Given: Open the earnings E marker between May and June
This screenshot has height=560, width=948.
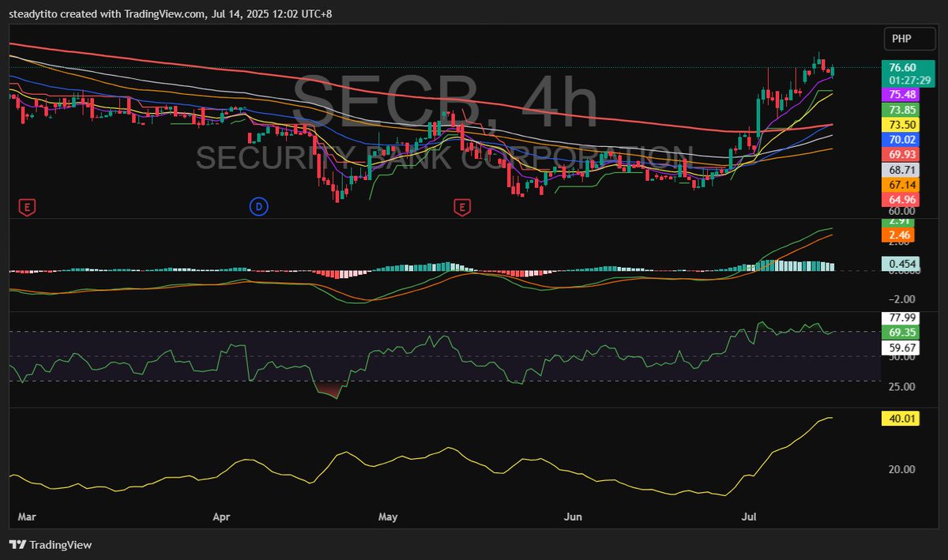Looking at the screenshot, I should pyautogui.click(x=462, y=208).
